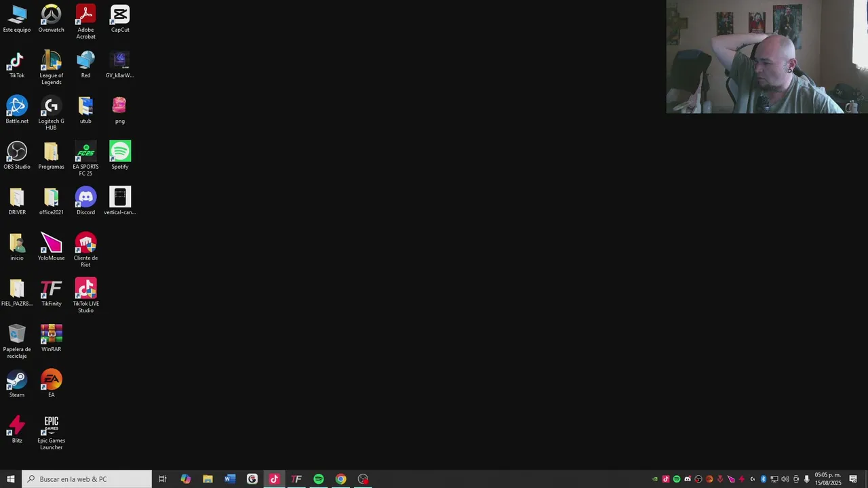Switch to TikTok LIVE Studio taskbar button
Viewport: 868px width, 488px height.
click(274, 479)
